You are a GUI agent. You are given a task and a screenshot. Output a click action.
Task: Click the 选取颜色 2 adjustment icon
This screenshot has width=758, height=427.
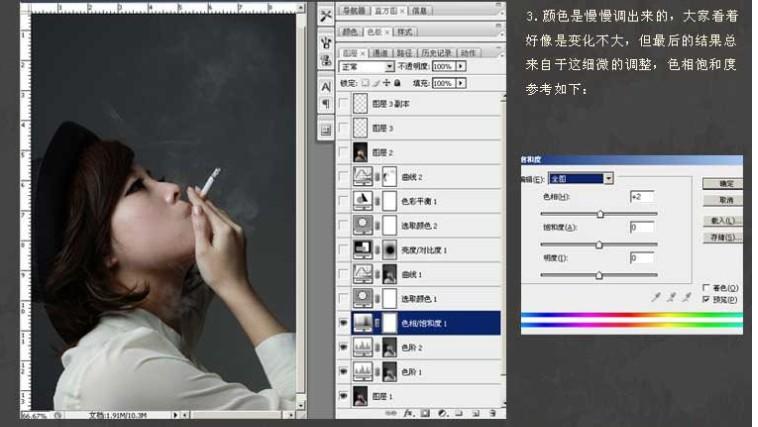click(x=363, y=225)
